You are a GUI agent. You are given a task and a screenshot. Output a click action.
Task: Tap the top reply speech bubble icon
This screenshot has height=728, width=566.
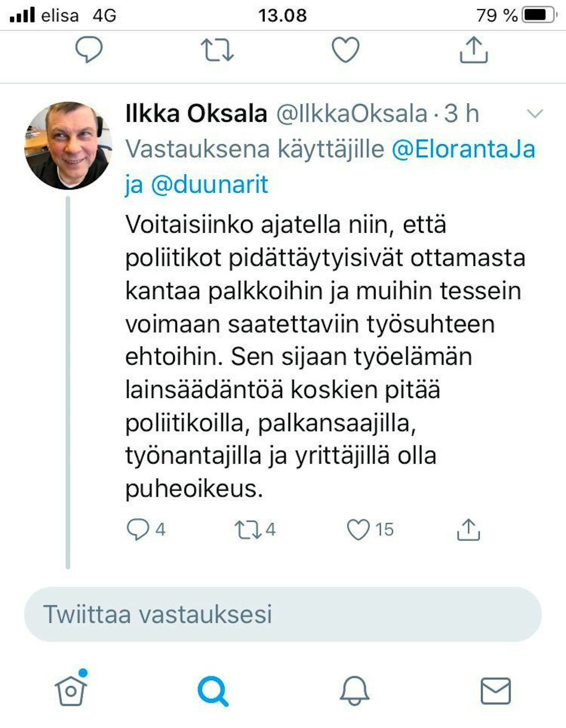[x=89, y=49]
